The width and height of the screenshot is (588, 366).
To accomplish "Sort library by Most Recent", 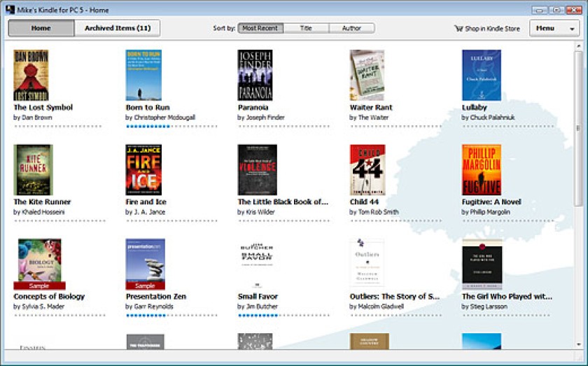I will point(260,28).
